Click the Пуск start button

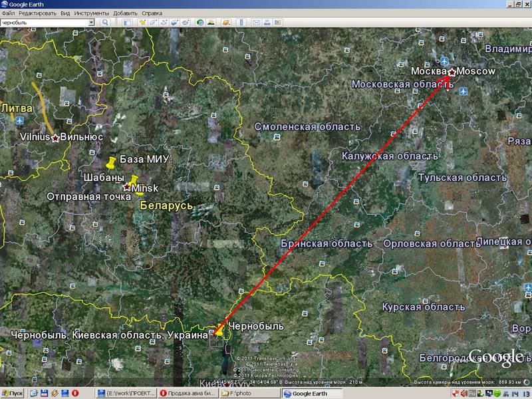(12, 394)
